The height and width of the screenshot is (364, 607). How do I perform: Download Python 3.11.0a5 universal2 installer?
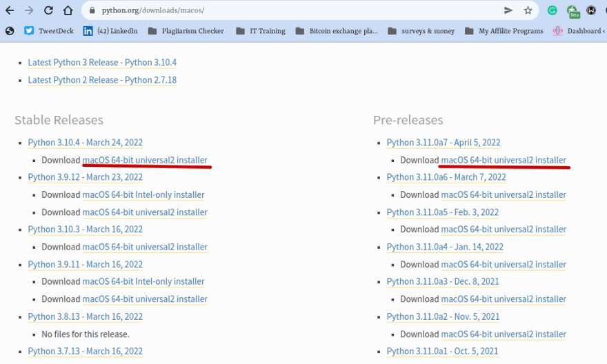[504, 230]
